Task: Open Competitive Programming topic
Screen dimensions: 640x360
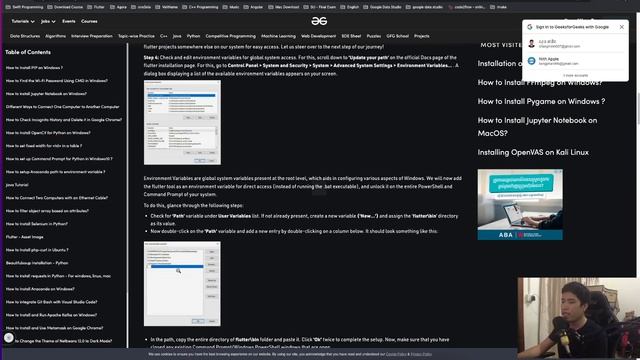Action: tap(231, 36)
